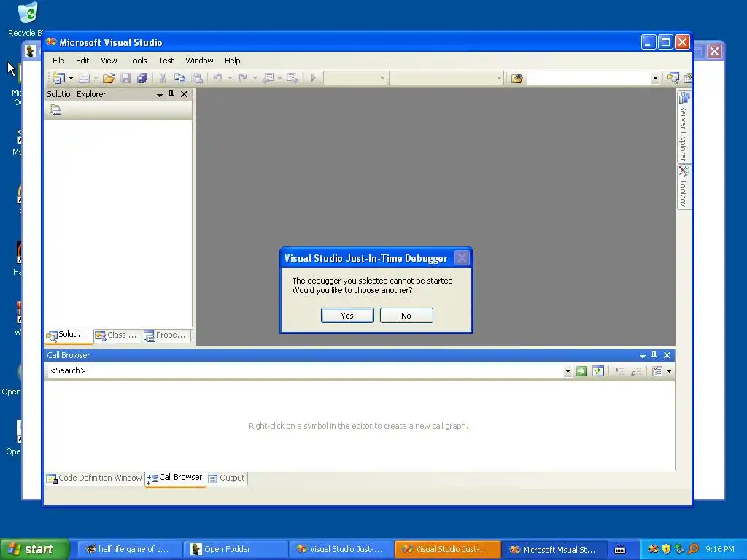Click the Save toolbar icon
Image resolution: width=747 pixels, height=560 pixels.
click(125, 78)
